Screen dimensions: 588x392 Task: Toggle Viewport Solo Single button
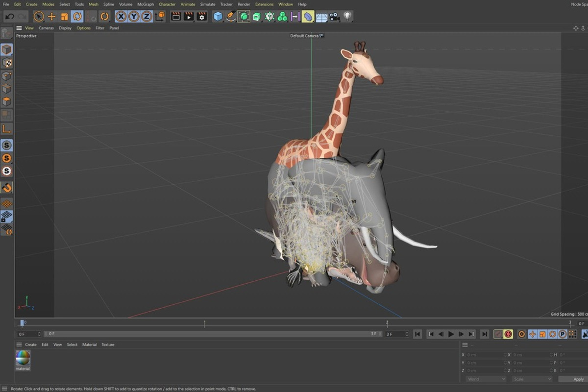[6, 158]
